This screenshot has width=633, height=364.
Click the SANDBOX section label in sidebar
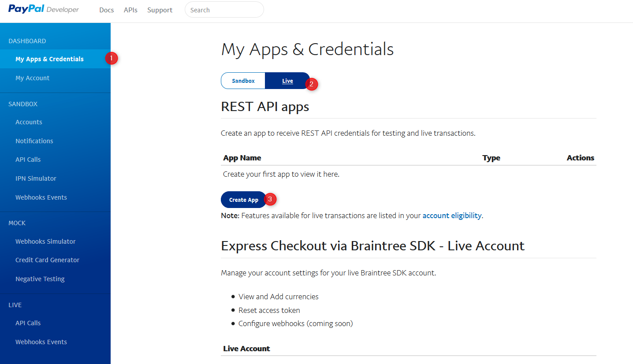(23, 104)
